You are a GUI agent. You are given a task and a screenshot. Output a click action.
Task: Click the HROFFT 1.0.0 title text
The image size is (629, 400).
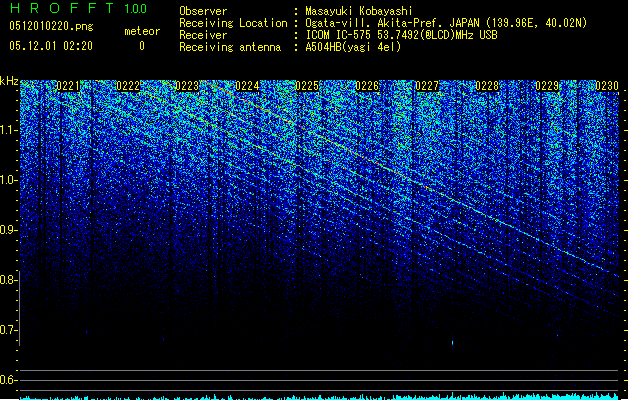(79, 8)
